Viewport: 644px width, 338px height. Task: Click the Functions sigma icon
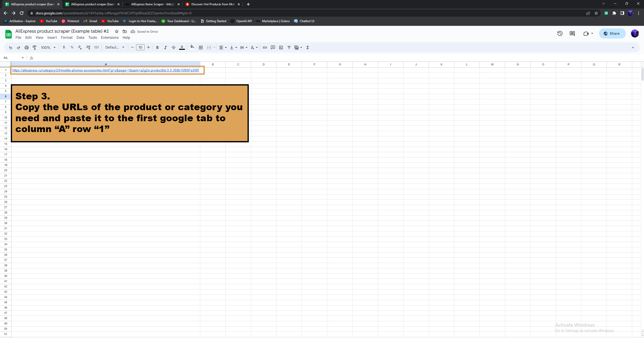307,48
